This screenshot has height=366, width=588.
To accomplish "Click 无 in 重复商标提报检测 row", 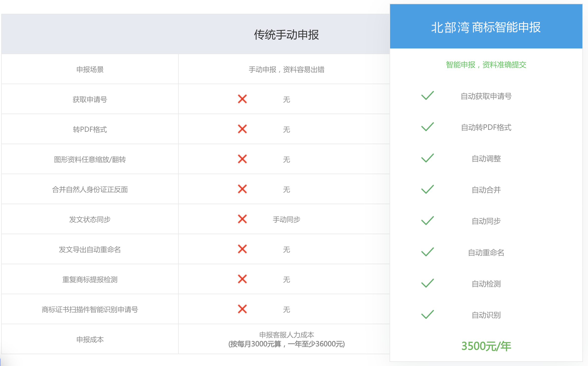I will coord(286,280).
